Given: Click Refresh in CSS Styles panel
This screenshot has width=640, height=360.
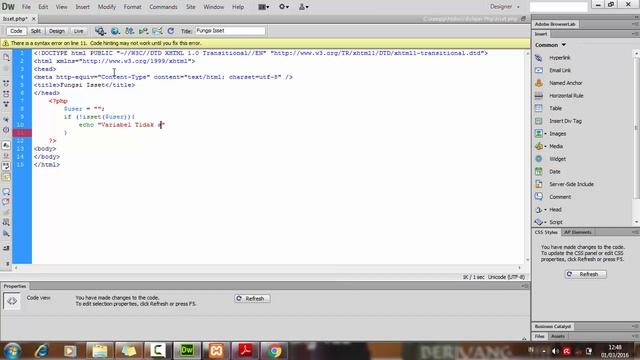Looking at the screenshot, I should [x=585, y=274].
